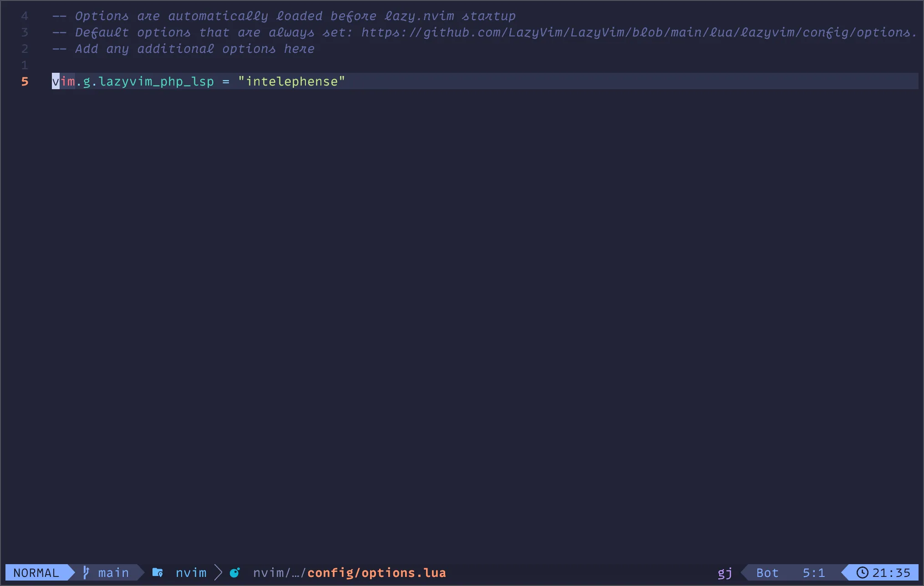Click the main branch name

click(x=113, y=573)
